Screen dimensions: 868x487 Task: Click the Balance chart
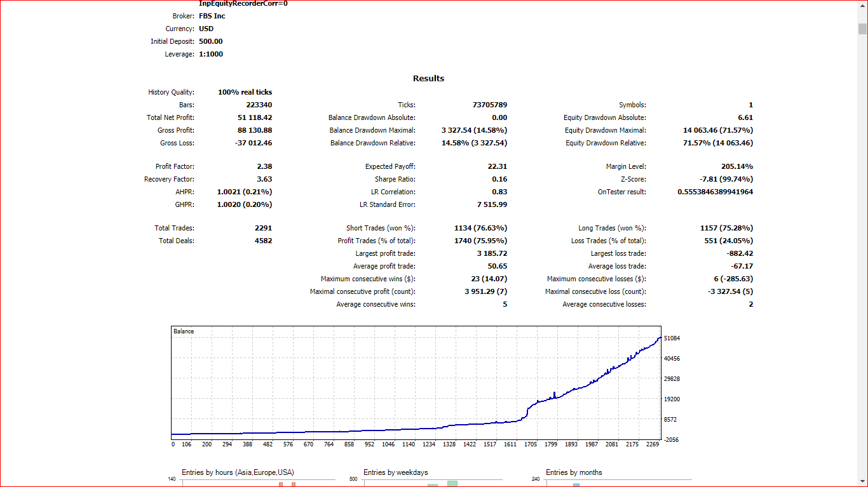coord(416,383)
